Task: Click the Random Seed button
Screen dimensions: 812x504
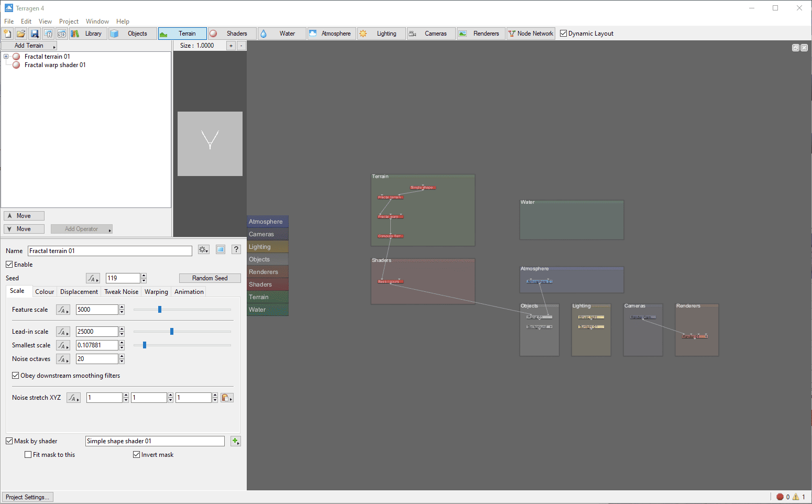Action: 210,278
